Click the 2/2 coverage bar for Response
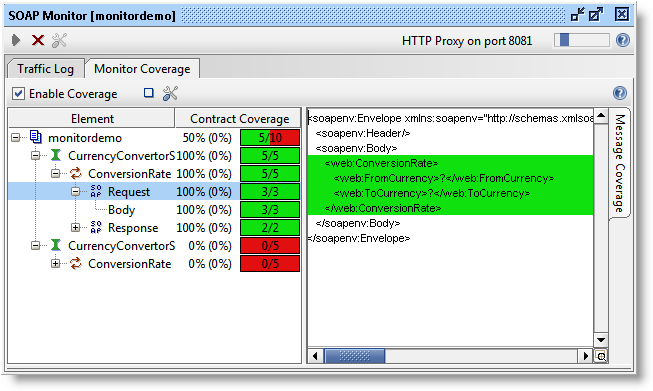Screen dimensions: 653x391 [x=270, y=228]
